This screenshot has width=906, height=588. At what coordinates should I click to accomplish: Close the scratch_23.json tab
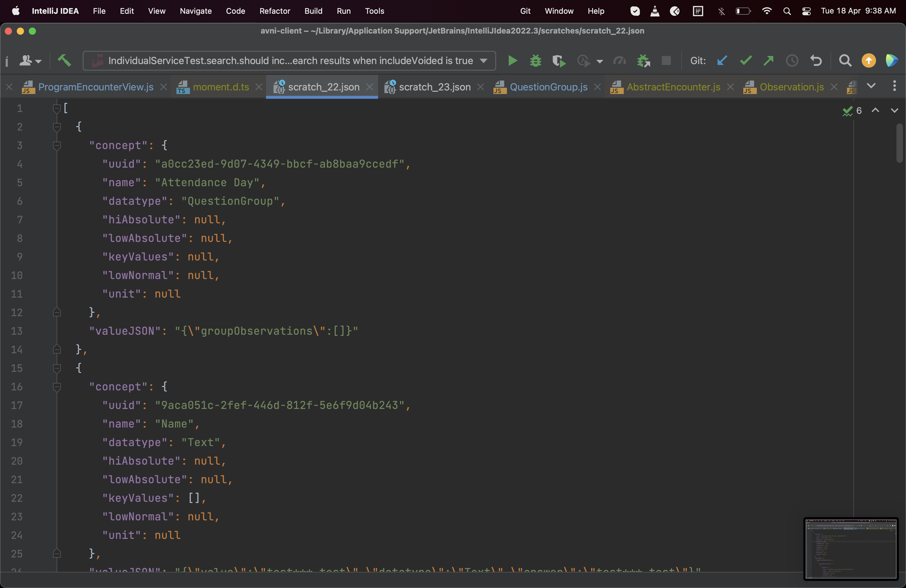click(481, 87)
